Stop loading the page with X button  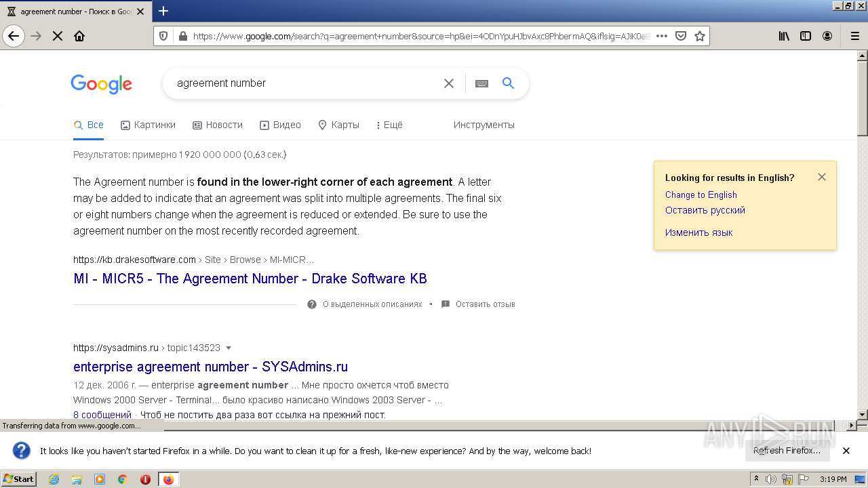58,36
